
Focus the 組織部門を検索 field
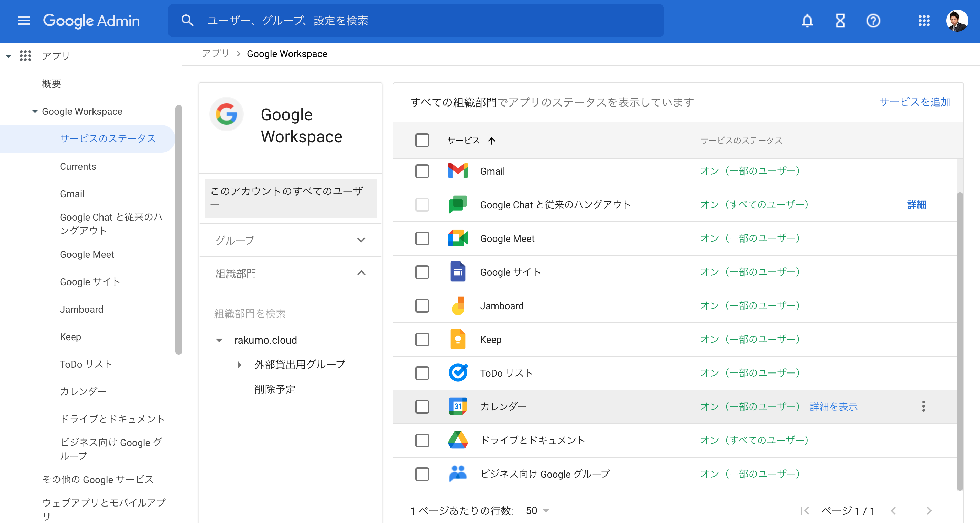(290, 314)
